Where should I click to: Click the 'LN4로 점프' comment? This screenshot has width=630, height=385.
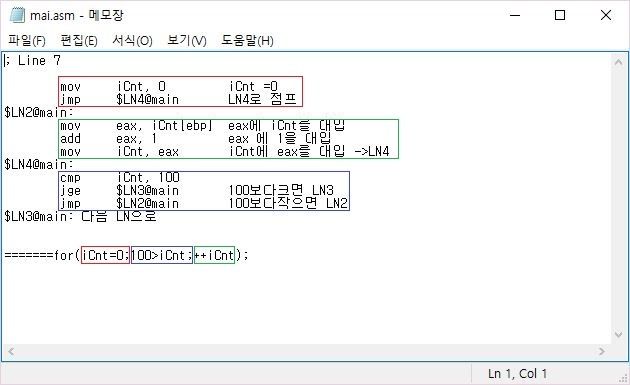pos(262,99)
